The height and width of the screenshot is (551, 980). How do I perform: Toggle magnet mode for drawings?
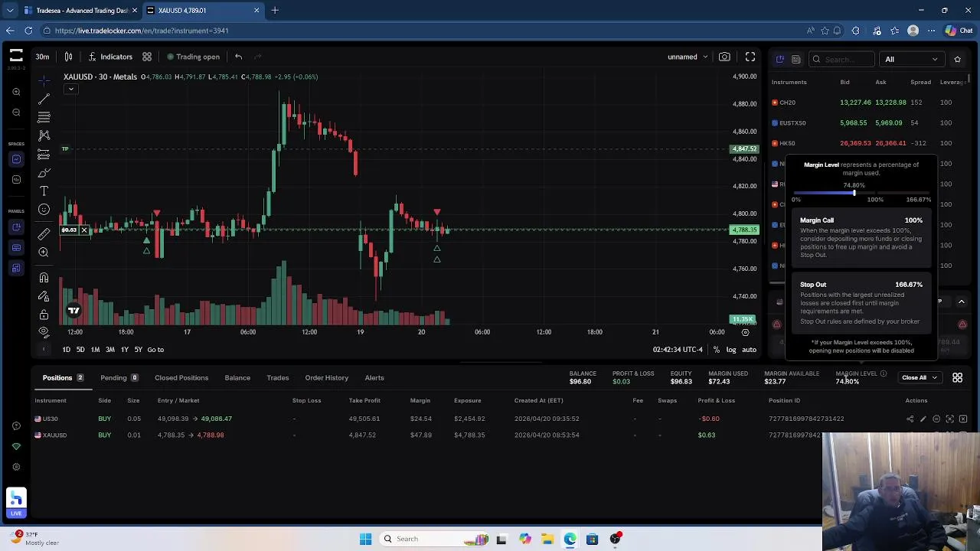point(44,278)
